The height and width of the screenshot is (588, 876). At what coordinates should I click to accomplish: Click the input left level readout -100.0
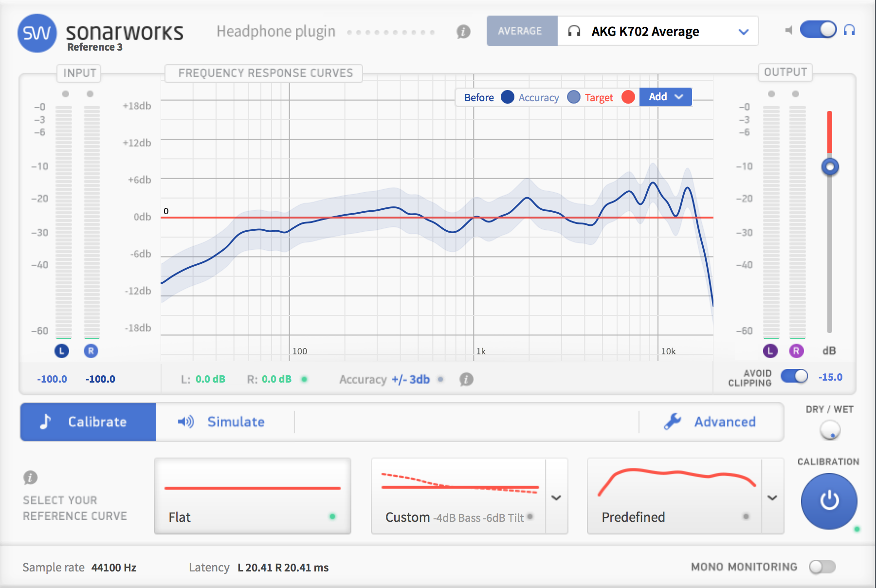click(52, 379)
